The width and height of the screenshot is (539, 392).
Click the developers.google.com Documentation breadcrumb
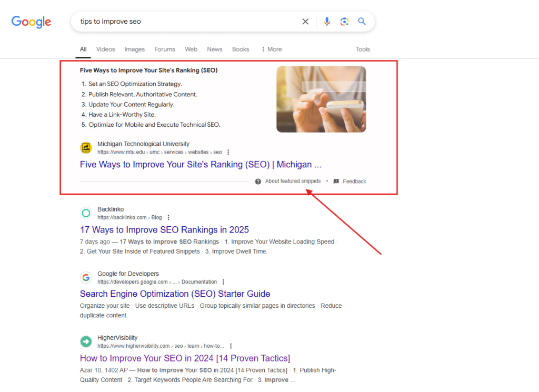coord(157,282)
